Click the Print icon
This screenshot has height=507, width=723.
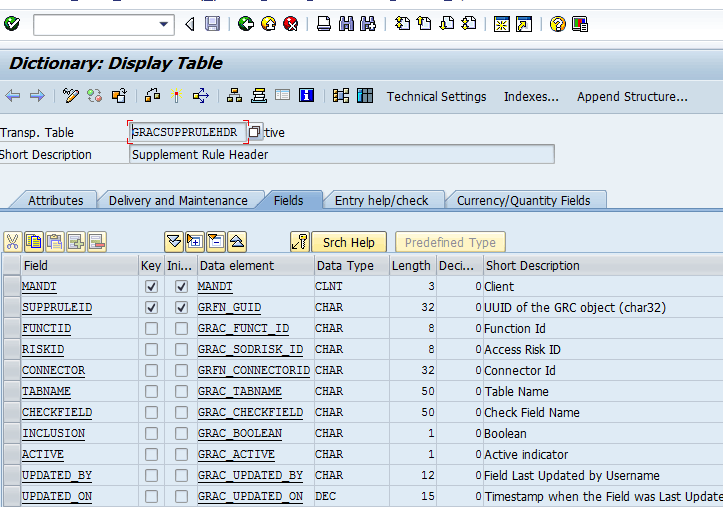point(324,24)
